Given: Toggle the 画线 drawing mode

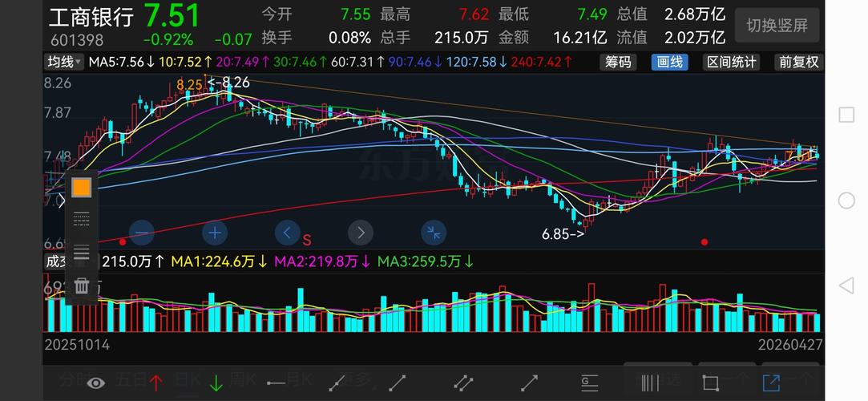Looking at the screenshot, I should click(x=670, y=62).
